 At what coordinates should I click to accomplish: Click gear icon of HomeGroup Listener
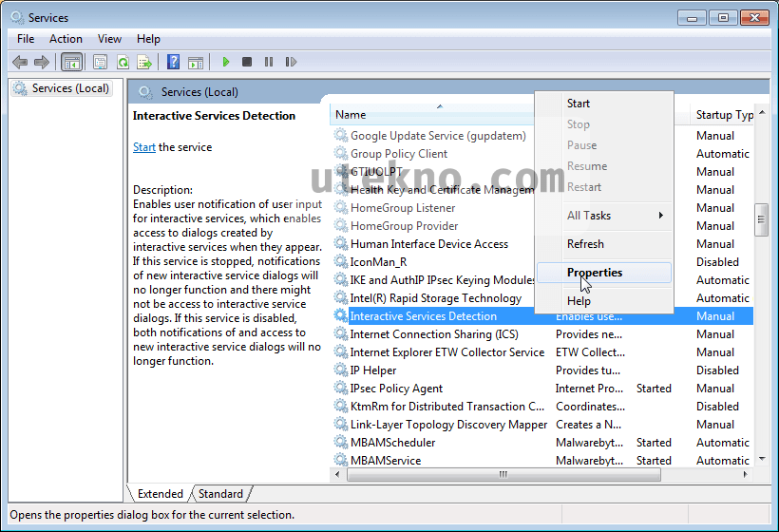(341, 207)
